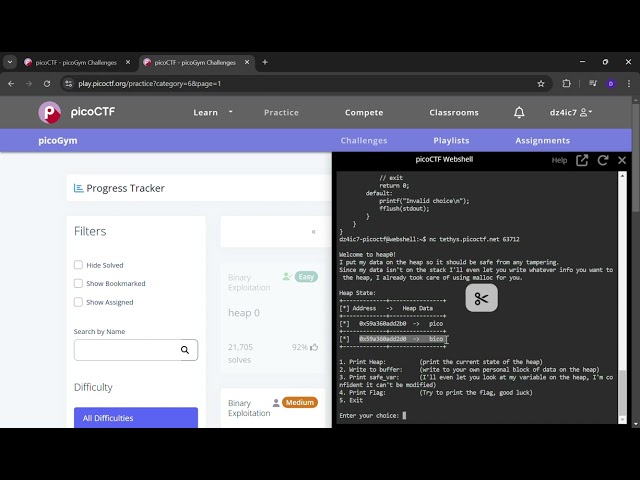Toggle the Show Assigned checkbox
Image resolution: width=640 pixels, height=480 pixels.
tap(78, 302)
